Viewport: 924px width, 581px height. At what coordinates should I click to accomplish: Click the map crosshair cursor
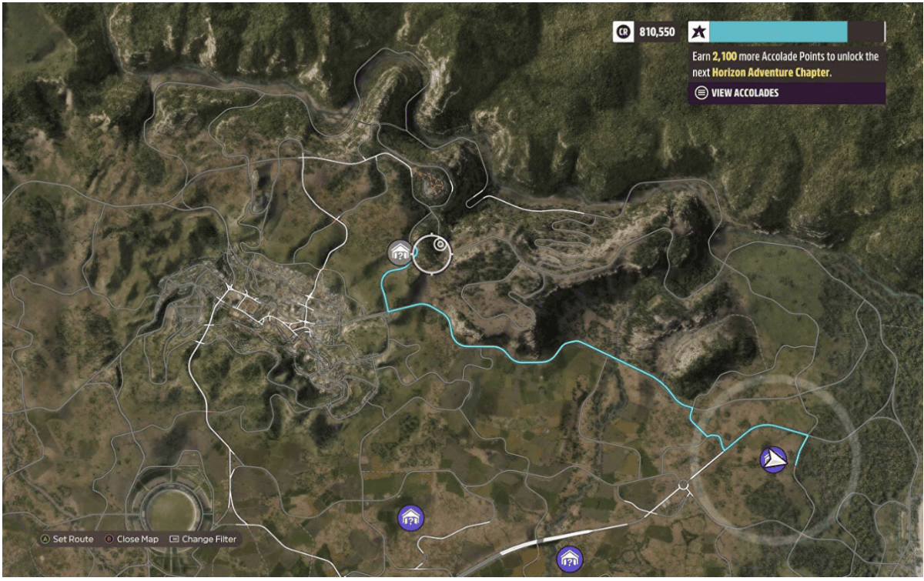(x=431, y=254)
